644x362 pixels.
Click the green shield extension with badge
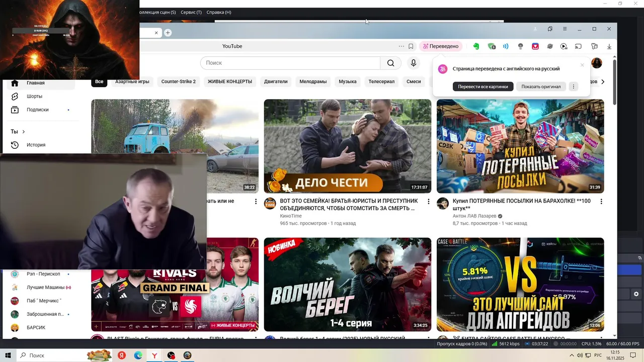[492, 46]
